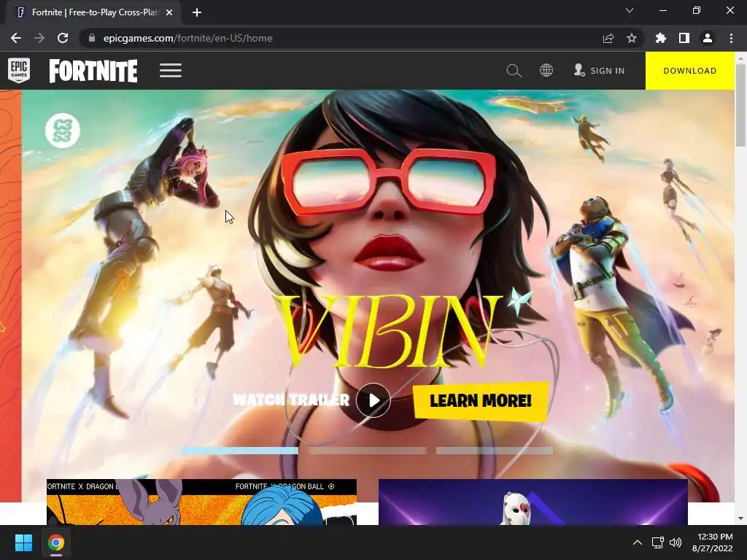Open the hamburger navigation menu

(x=171, y=71)
